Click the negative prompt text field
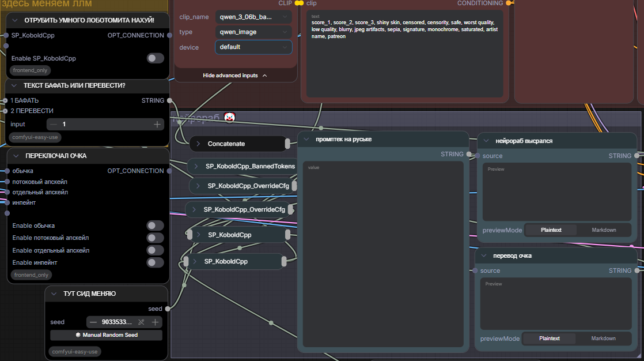644x361 pixels. (404, 54)
